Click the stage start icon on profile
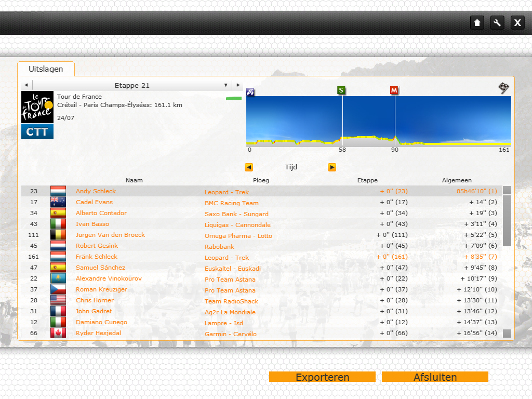 pyautogui.click(x=250, y=92)
